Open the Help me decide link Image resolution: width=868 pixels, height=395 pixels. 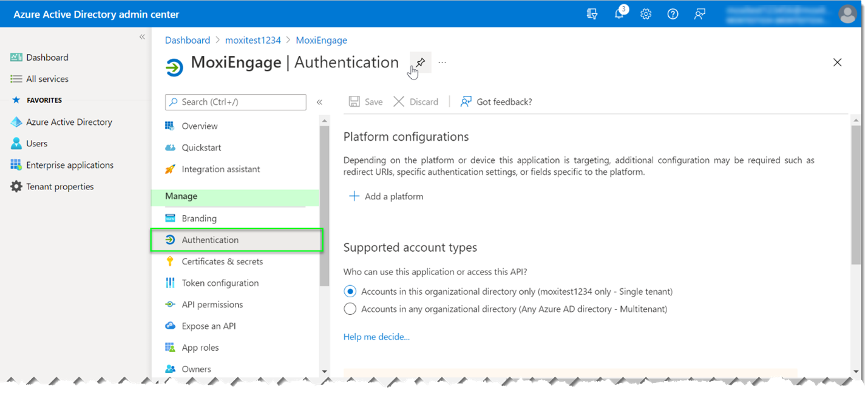tap(376, 337)
